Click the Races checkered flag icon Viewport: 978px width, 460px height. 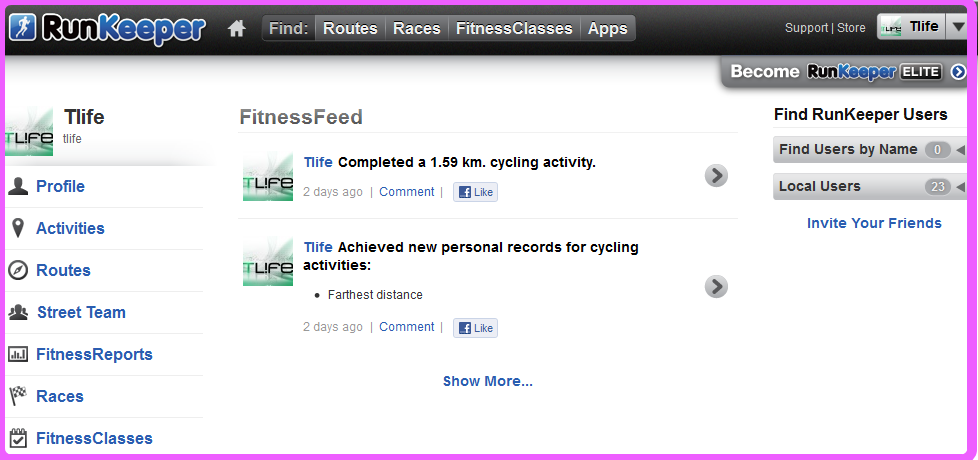pyautogui.click(x=18, y=396)
